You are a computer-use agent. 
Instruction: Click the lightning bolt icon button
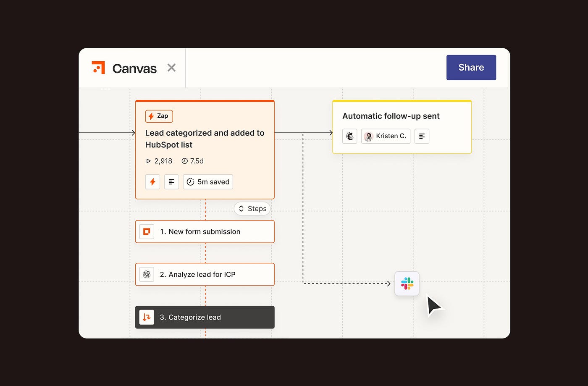tap(152, 182)
